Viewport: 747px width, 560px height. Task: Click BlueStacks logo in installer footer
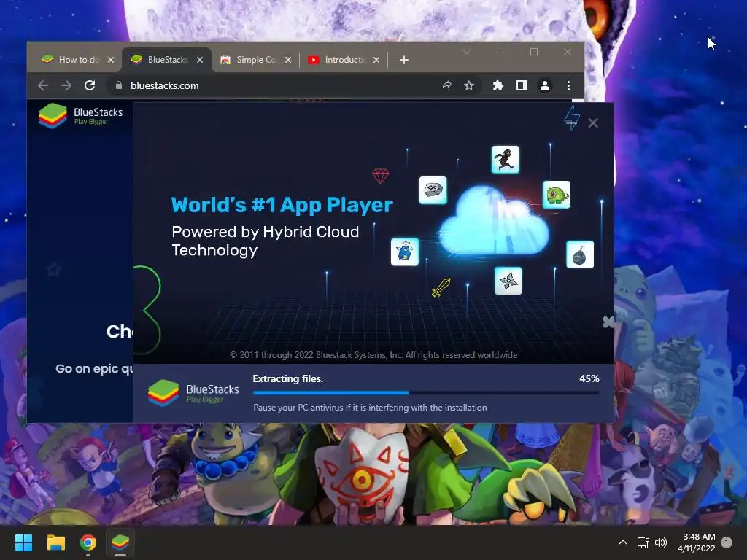click(193, 393)
